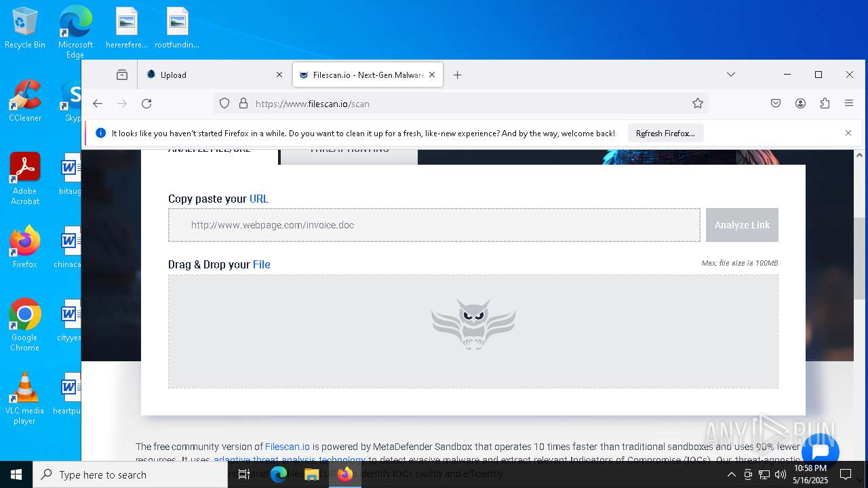This screenshot has width=868, height=488.
Task: Click the file drag and drop area
Action: point(473,331)
